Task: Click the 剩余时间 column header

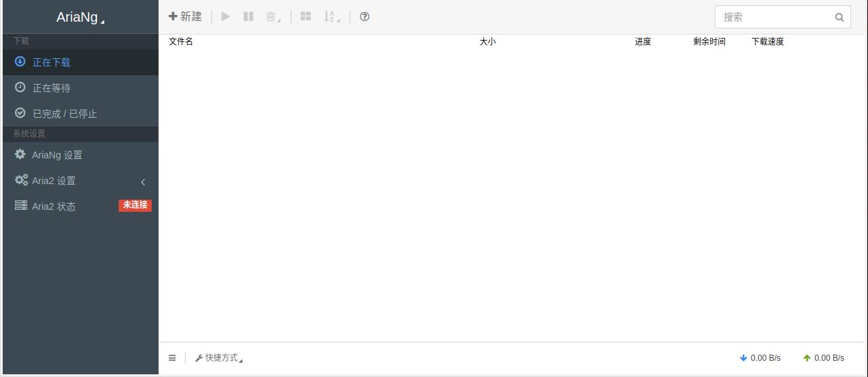Action: pos(709,41)
